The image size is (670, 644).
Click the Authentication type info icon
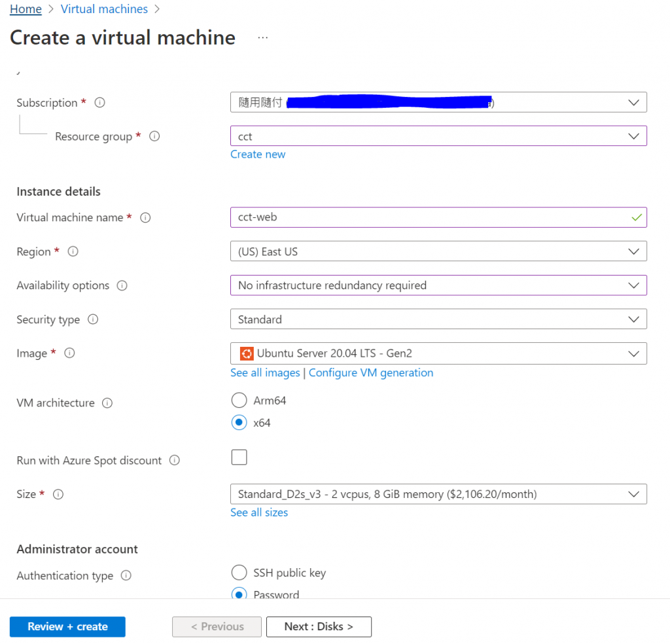point(126,576)
